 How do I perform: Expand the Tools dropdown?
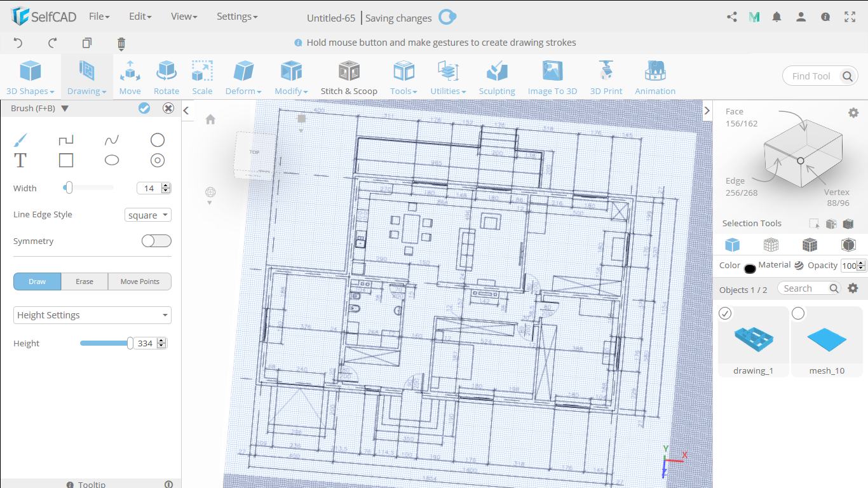(x=403, y=78)
